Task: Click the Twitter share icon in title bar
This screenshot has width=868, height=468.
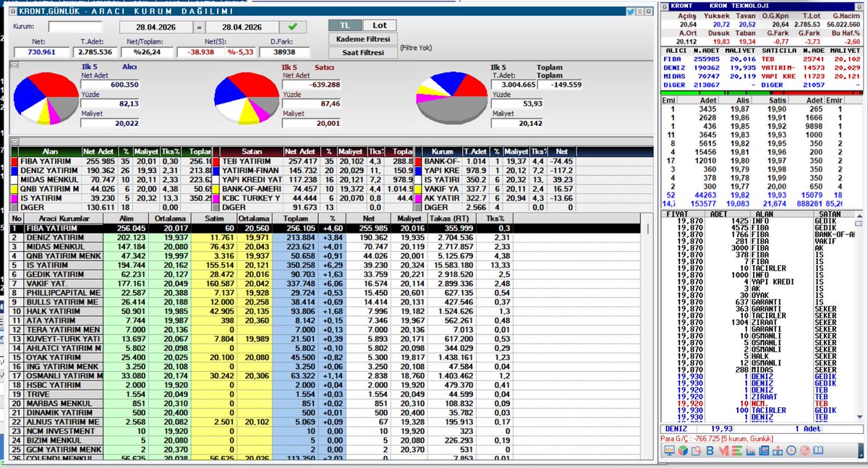Action: [x=631, y=12]
